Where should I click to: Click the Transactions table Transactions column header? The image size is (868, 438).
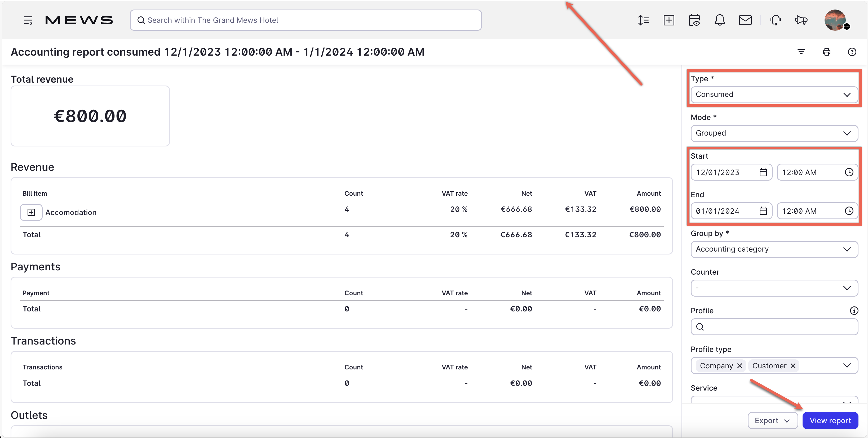pyautogui.click(x=42, y=367)
